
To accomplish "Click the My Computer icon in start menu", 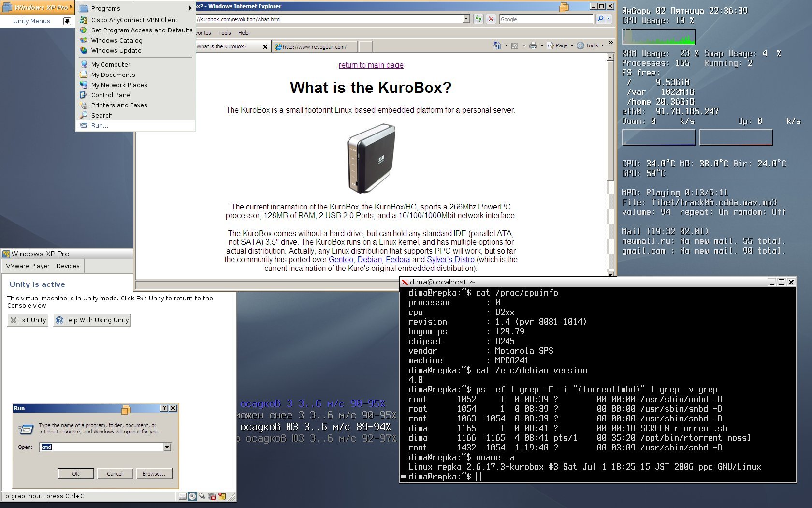I will (84, 64).
